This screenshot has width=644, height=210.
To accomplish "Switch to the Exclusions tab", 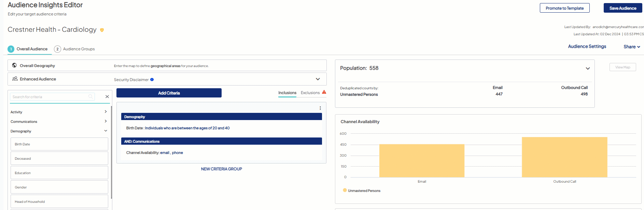I will 310,93.
